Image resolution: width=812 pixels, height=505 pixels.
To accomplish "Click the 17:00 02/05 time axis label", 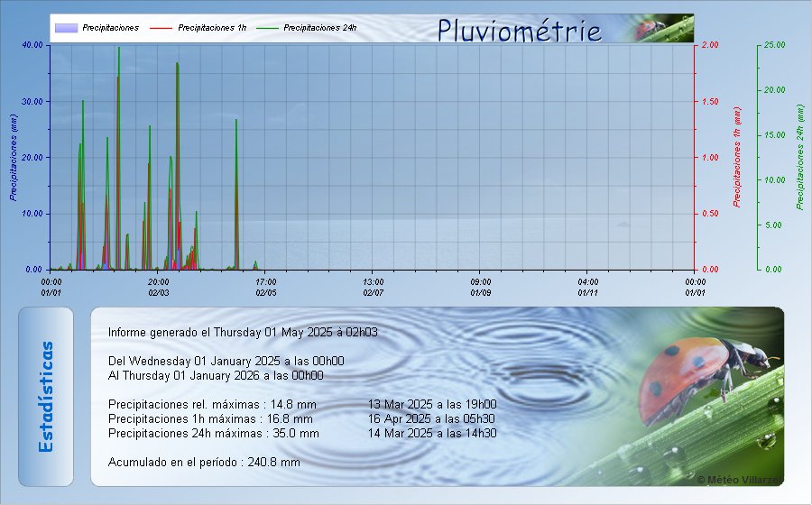I will coord(265,287).
